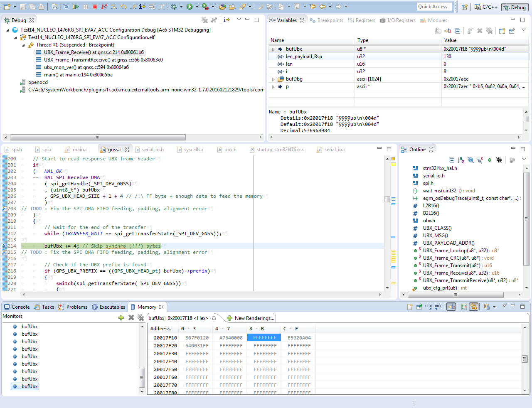
Task: Select memory cell A7640008
Action: pos(231,338)
